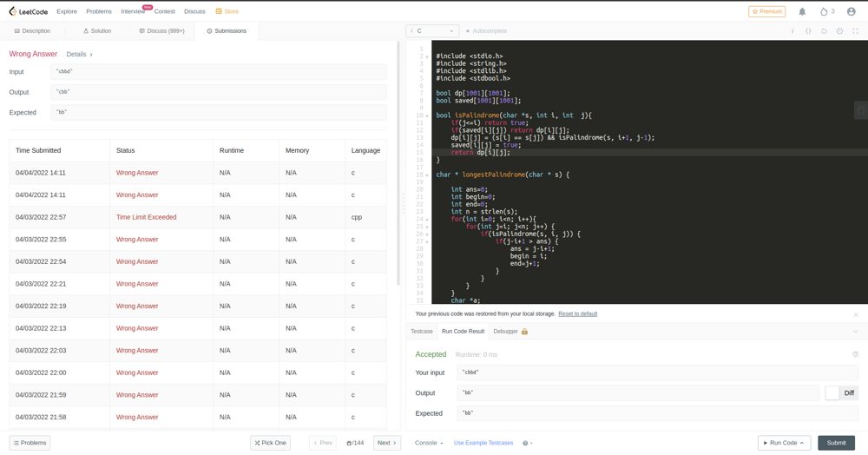Close the restored code notice
This screenshot has height=455, width=868.
856,314
